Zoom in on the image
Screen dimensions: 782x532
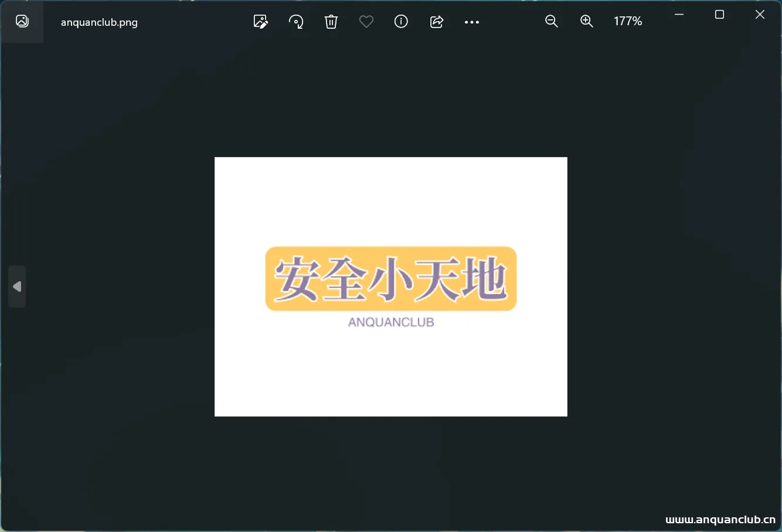click(x=587, y=21)
